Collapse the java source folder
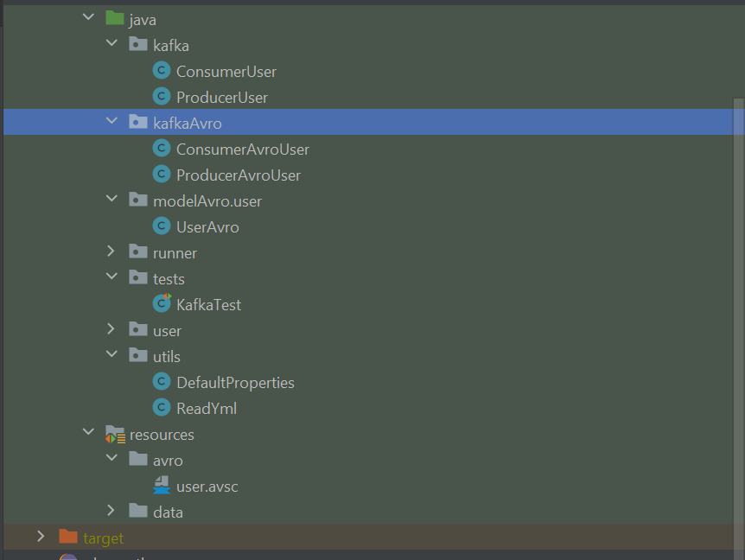Viewport: 745px width, 560px height. click(88, 17)
